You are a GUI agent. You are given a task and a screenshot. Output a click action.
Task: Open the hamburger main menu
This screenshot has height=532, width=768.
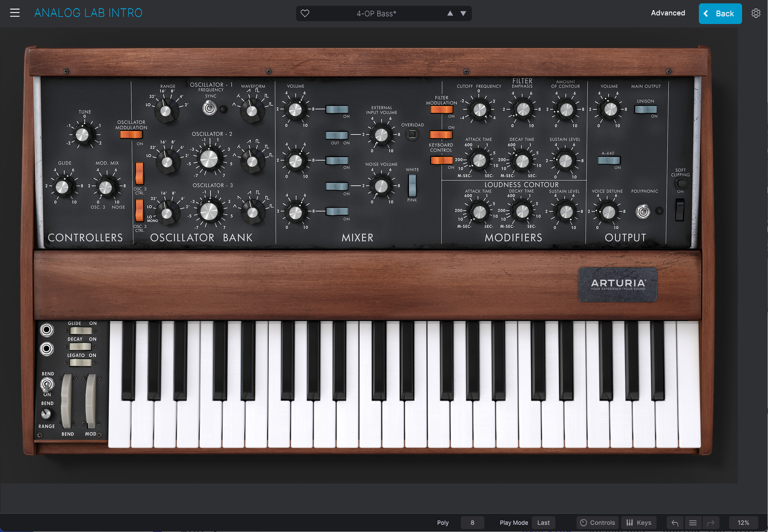15,13
